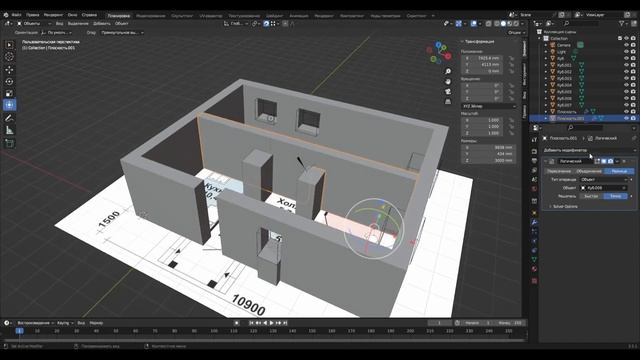The height and width of the screenshot is (360, 640).
Task: Select the Быстрый solver option
Action: (x=591, y=196)
